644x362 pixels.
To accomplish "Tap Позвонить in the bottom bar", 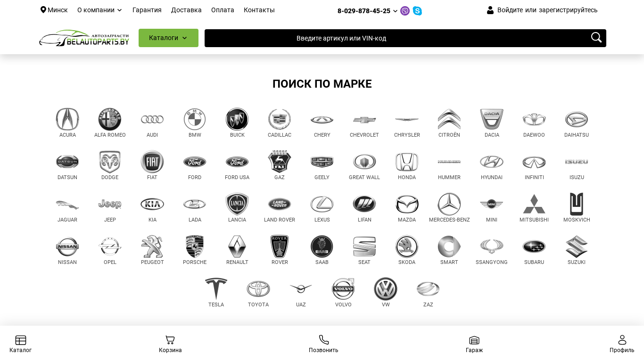I will click(x=323, y=344).
